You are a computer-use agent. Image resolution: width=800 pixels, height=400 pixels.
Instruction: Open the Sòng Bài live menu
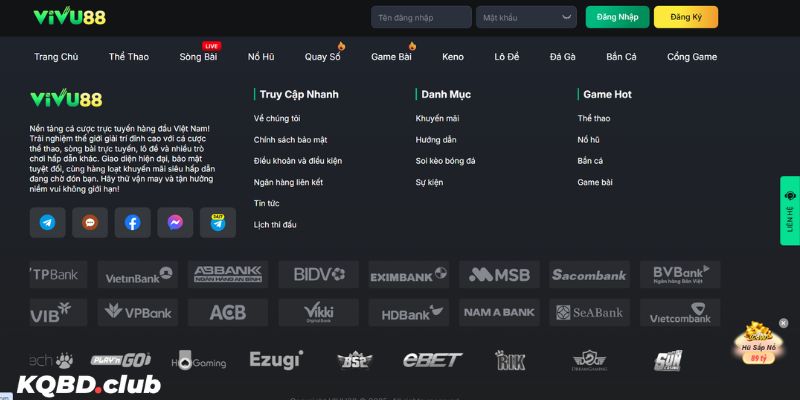[198, 57]
